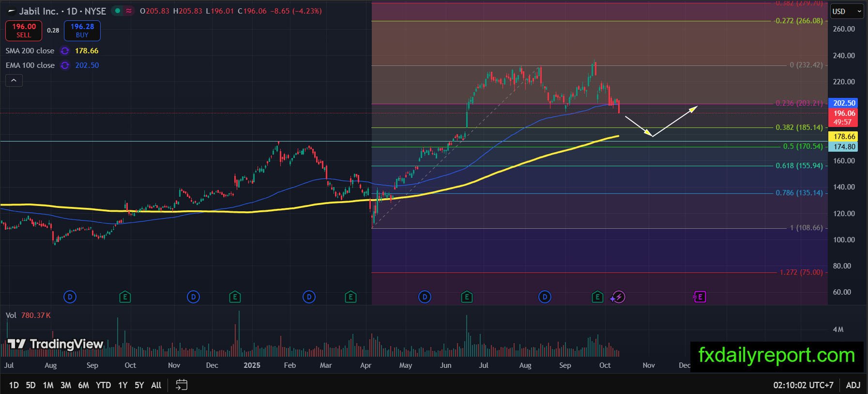Click the TradingView logo
868x394 pixels.
[x=55, y=344]
